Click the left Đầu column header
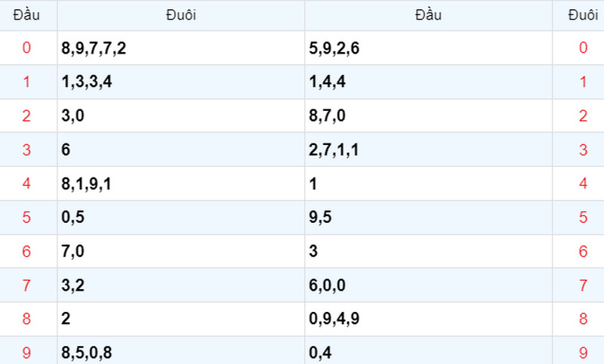 [x=26, y=15]
